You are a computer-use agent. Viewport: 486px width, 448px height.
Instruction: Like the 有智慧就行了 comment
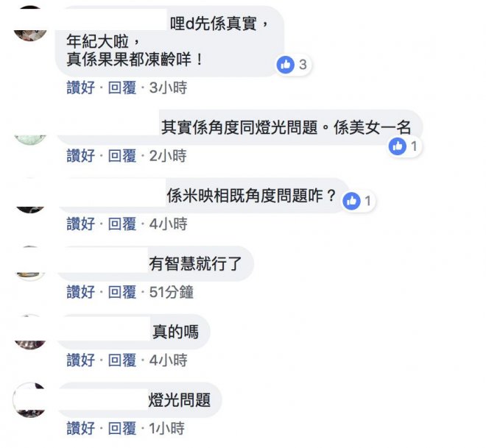point(81,292)
